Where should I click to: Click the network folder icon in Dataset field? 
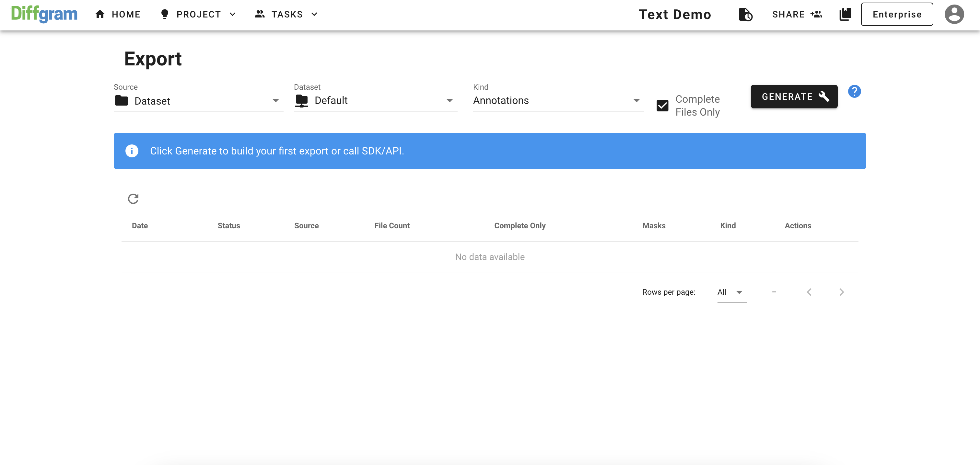point(301,101)
